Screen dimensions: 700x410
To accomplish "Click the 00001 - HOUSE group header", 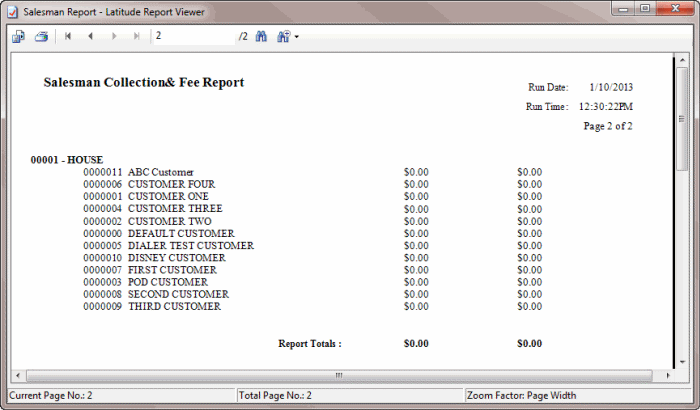I will 67,159.
